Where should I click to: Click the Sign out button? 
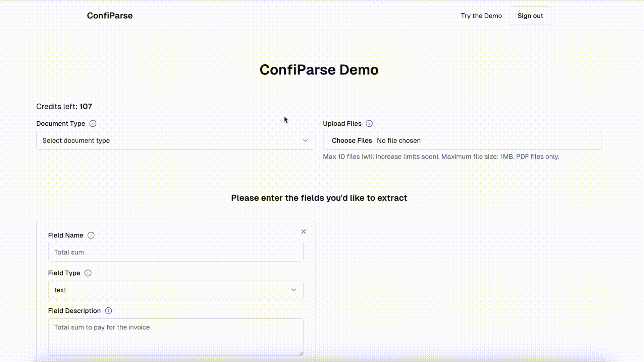(x=530, y=16)
